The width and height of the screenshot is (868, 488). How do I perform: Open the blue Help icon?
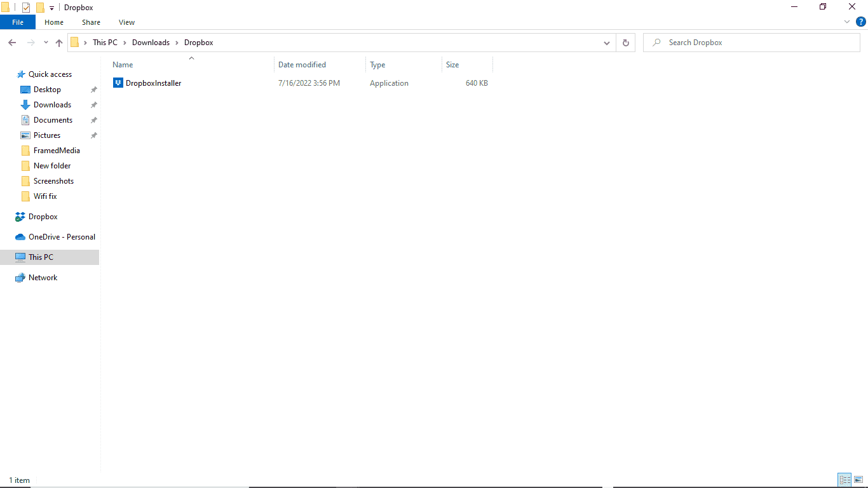tap(861, 22)
